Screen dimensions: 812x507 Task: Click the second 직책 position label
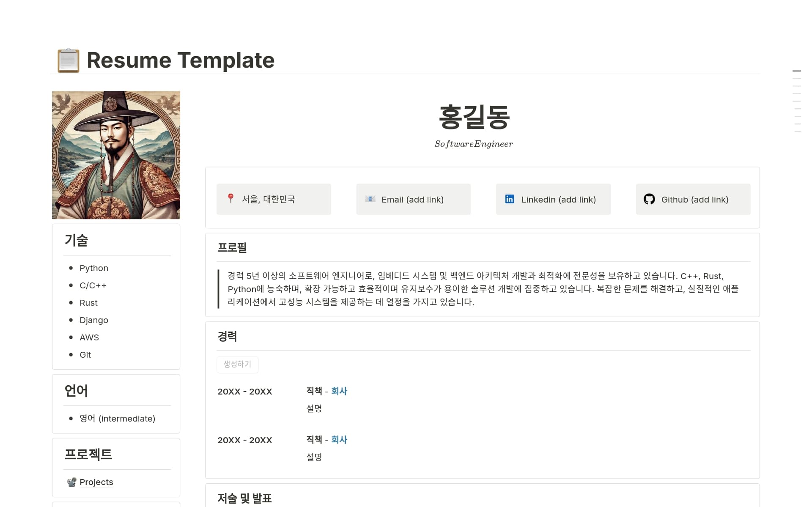tap(314, 440)
